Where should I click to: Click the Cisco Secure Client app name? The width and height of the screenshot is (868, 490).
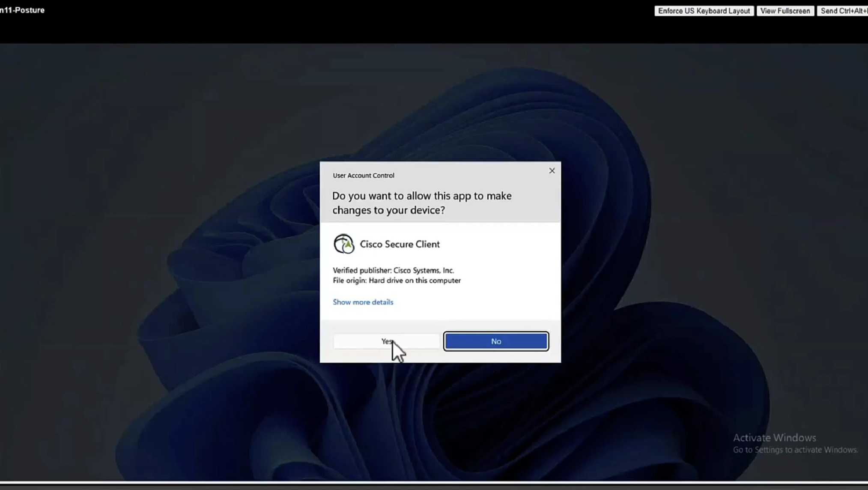tap(400, 244)
